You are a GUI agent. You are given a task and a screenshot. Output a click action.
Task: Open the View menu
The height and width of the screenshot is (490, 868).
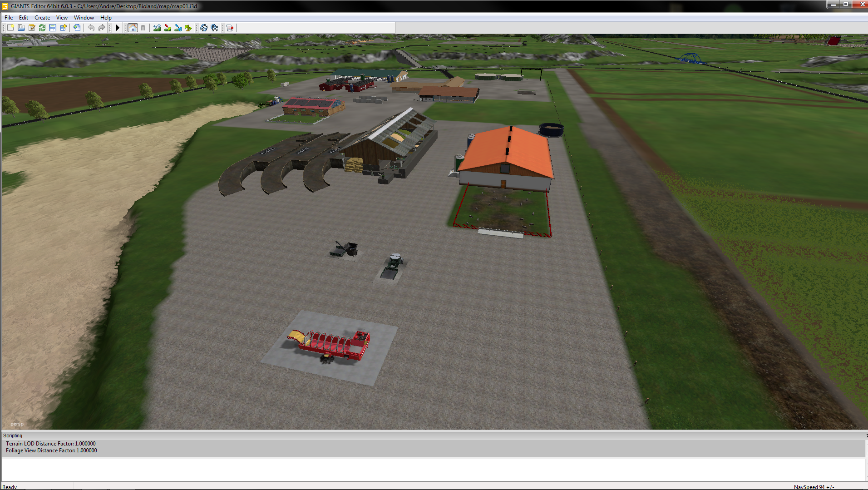coord(62,18)
